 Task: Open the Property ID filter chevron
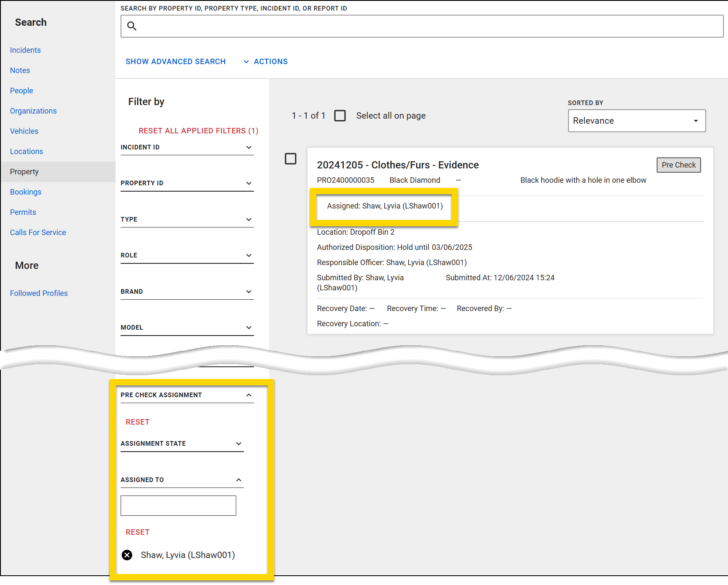click(x=249, y=183)
